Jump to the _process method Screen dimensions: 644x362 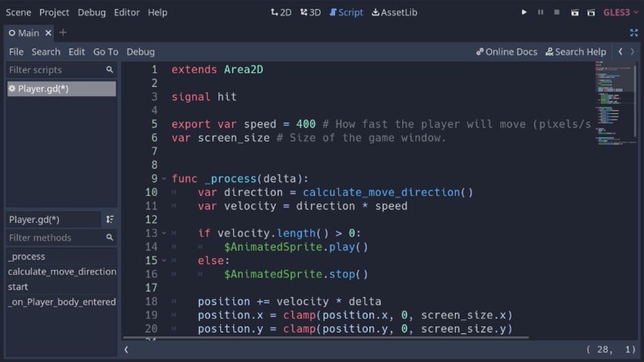tap(61, 256)
